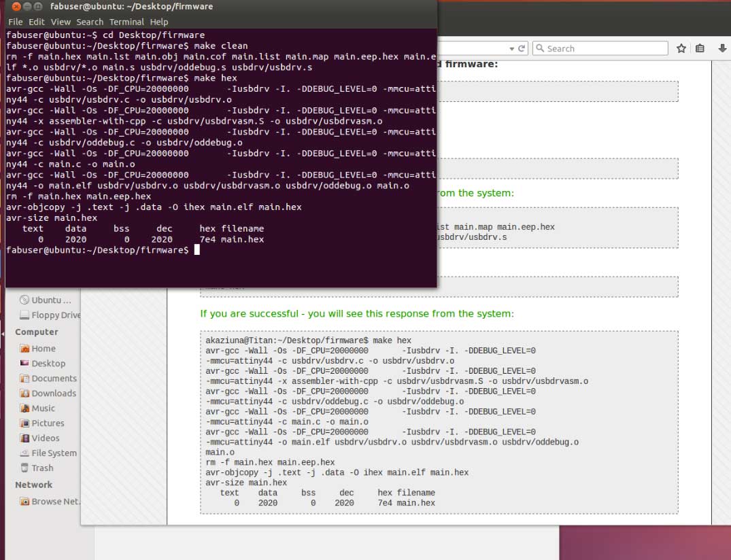The height and width of the screenshot is (560, 731).
Task: Click the standalone 'main.o' line in browser page
Action: coord(220,453)
